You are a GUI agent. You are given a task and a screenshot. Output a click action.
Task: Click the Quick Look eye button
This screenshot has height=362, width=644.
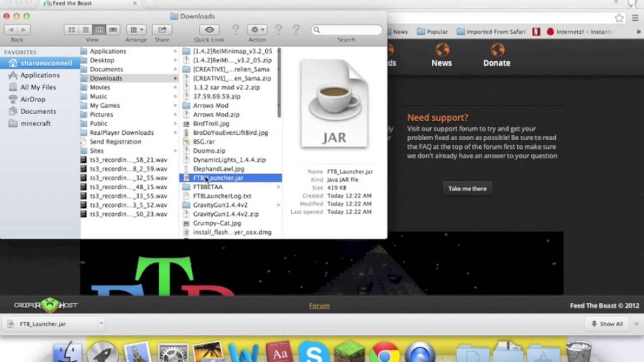coord(210,30)
